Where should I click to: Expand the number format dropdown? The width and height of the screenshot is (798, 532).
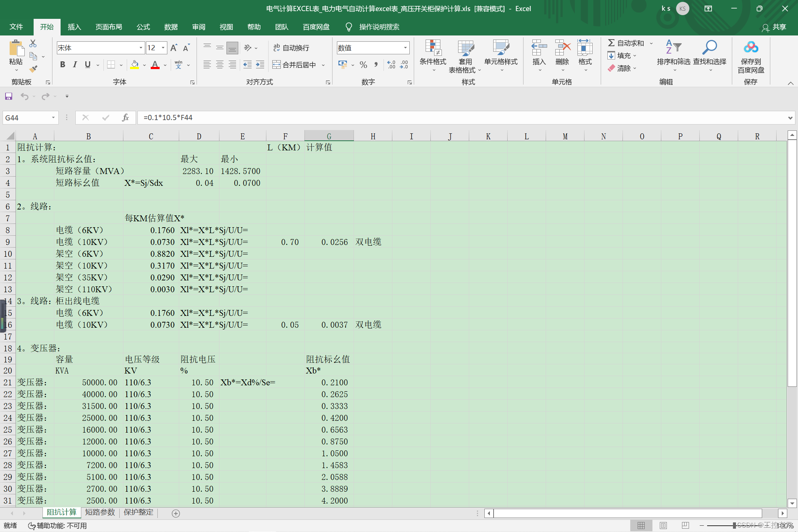405,48
